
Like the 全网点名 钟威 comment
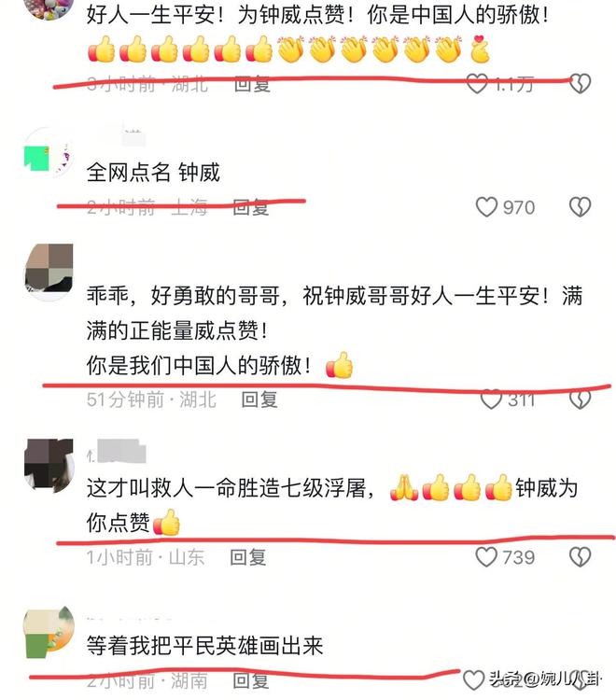pos(486,207)
